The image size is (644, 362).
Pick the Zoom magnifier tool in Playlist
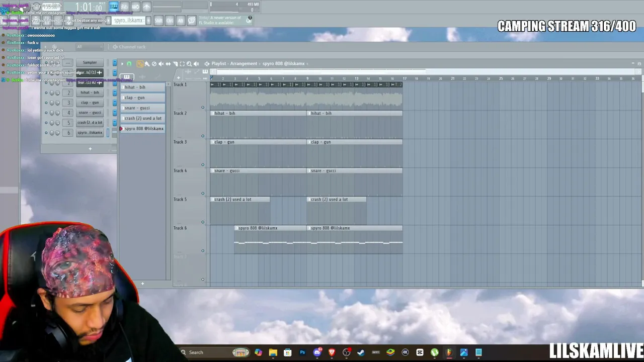click(189, 64)
